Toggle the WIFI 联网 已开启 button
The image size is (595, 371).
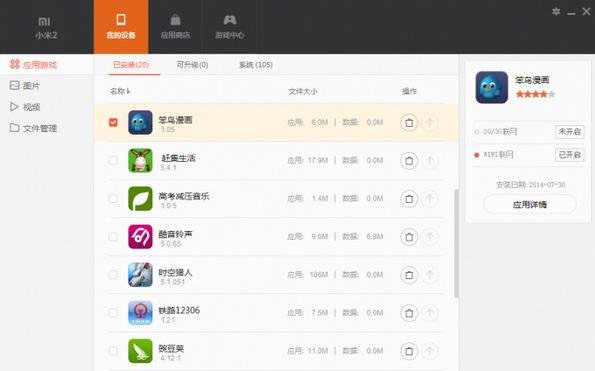[x=569, y=154]
